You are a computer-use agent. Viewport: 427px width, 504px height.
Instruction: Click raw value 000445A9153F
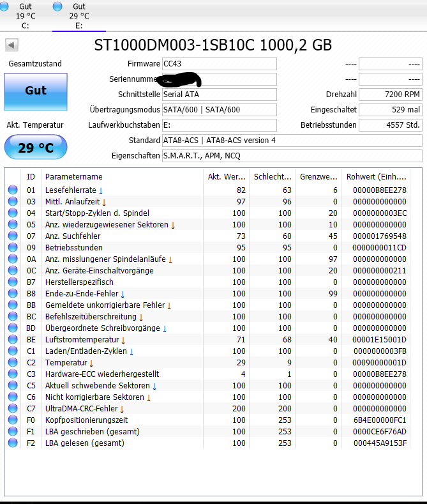tap(380, 443)
